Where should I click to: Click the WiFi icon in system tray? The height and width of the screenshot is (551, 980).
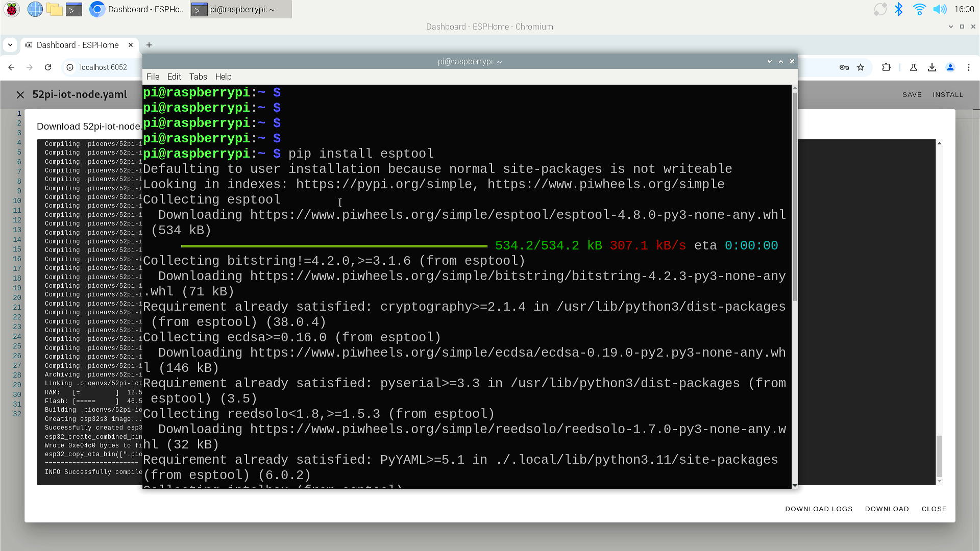pos(919,9)
